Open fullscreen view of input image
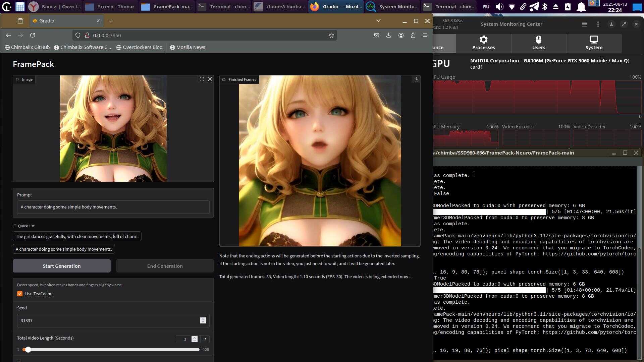Viewport: 644px width, 362px height. (202, 79)
